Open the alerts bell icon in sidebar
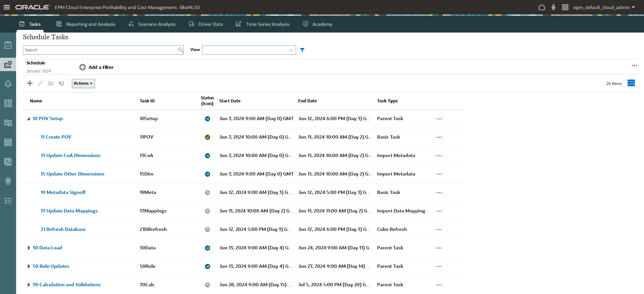This screenshot has height=294, width=644. [x=8, y=84]
